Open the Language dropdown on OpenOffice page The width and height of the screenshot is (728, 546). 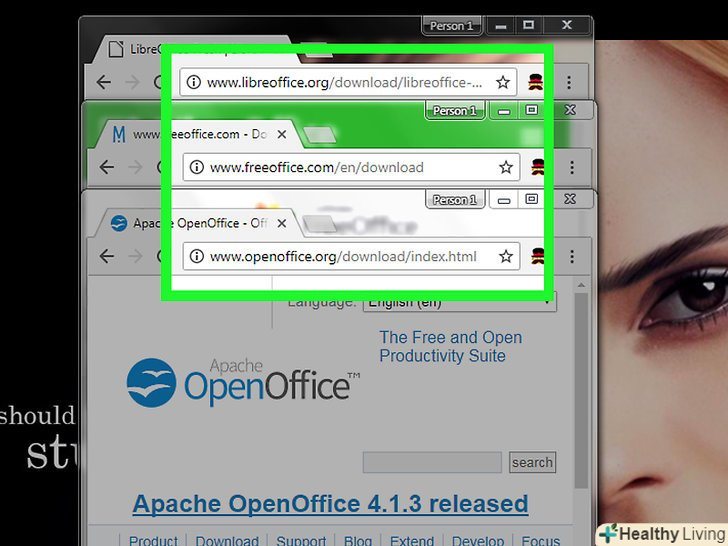tap(460, 303)
